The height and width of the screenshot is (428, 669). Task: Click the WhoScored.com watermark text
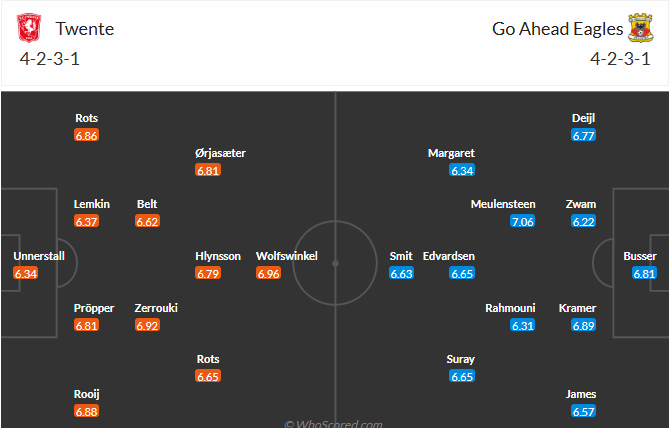point(335,423)
